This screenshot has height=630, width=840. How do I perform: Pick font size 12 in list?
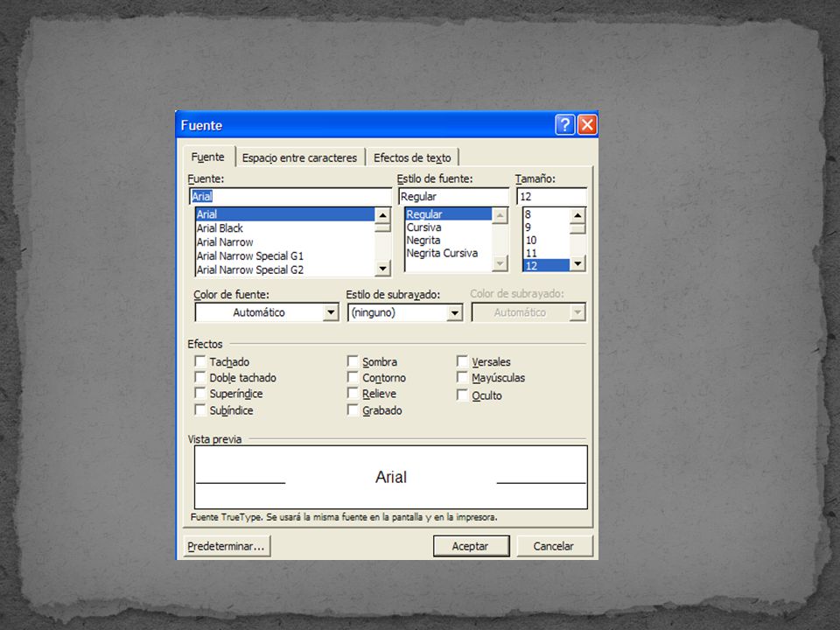pos(546,266)
